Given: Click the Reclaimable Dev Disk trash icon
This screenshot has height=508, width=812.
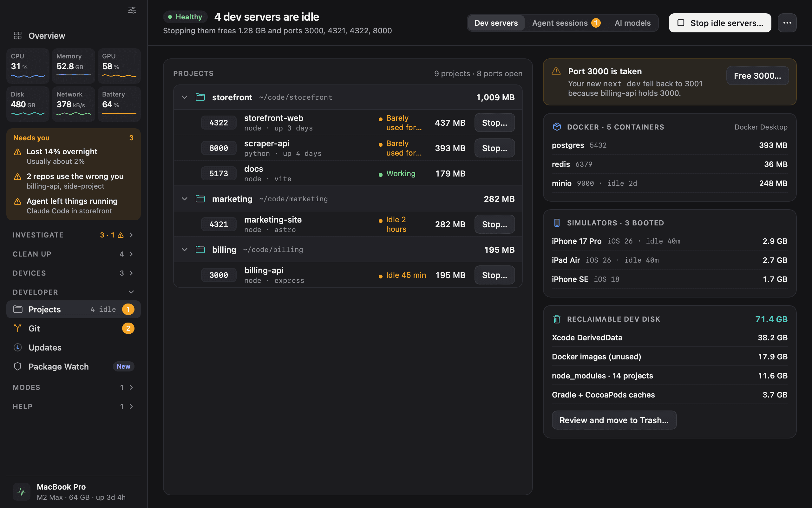Looking at the screenshot, I should 557,319.
